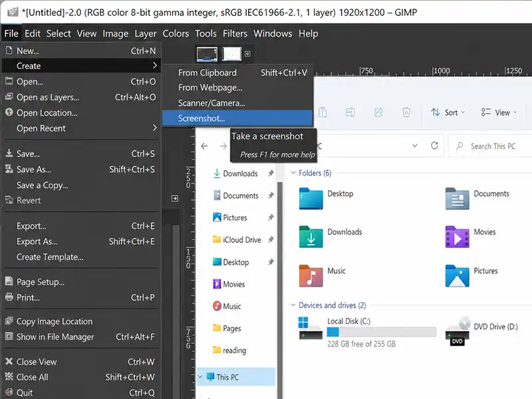Open Page Setup... entry
This screenshot has height=399, width=532.
pos(80,282)
